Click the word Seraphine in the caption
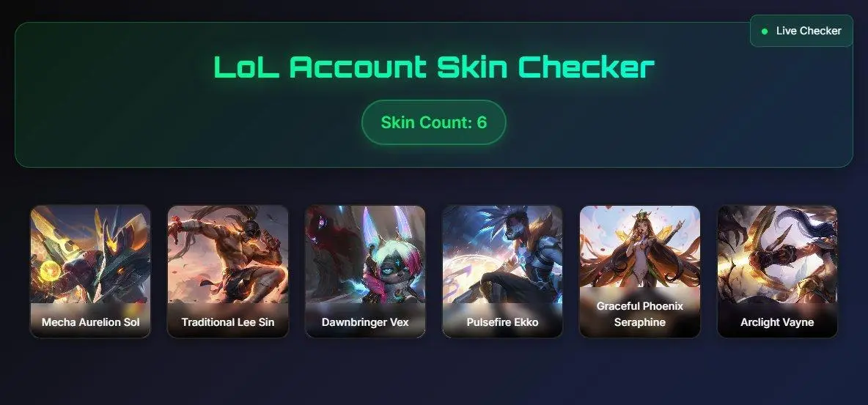Screen dimensions: 868x405 pyautogui.click(x=640, y=322)
